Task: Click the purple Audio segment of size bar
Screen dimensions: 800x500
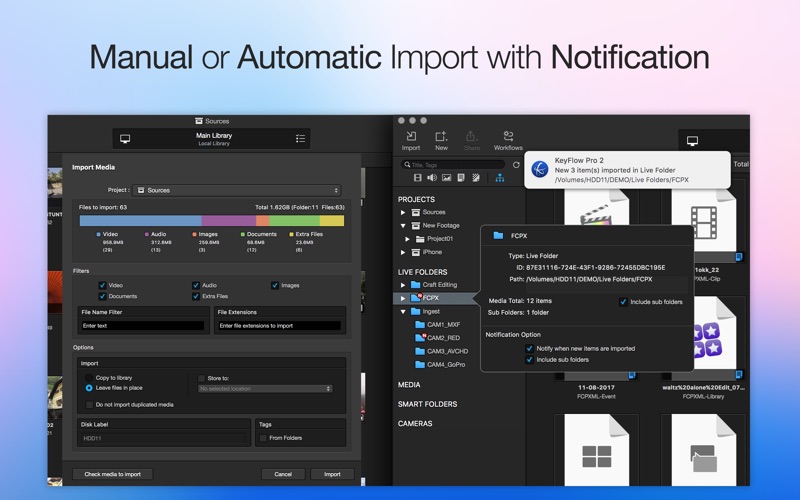Action: click(229, 220)
